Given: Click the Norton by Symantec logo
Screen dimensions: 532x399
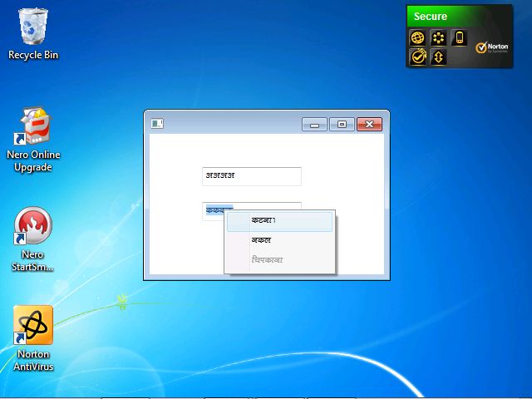Looking at the screenshot, I should coord(492,48).
